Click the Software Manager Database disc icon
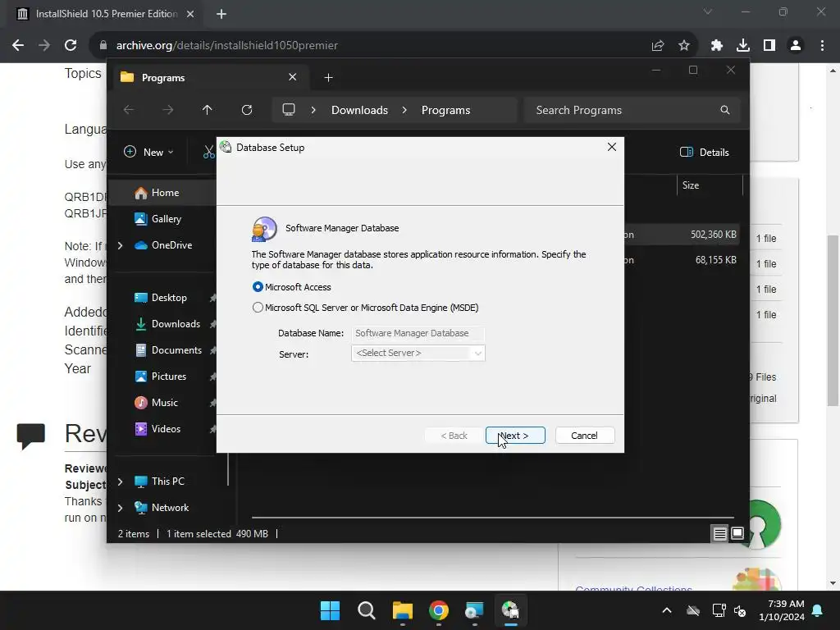 point(265,229)
